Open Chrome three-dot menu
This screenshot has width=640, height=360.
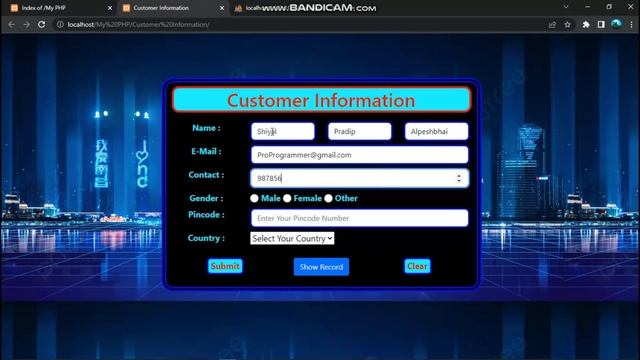[x=631, y=24]
